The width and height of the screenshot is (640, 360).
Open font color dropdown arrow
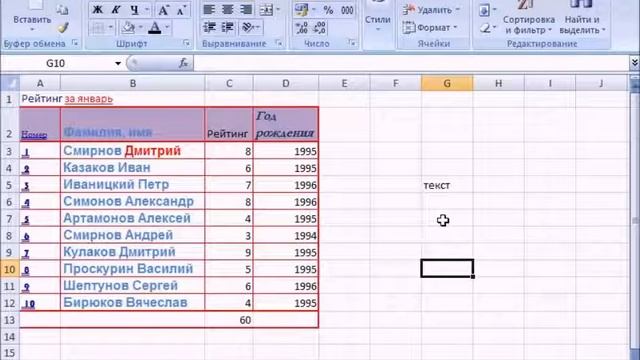167,28
